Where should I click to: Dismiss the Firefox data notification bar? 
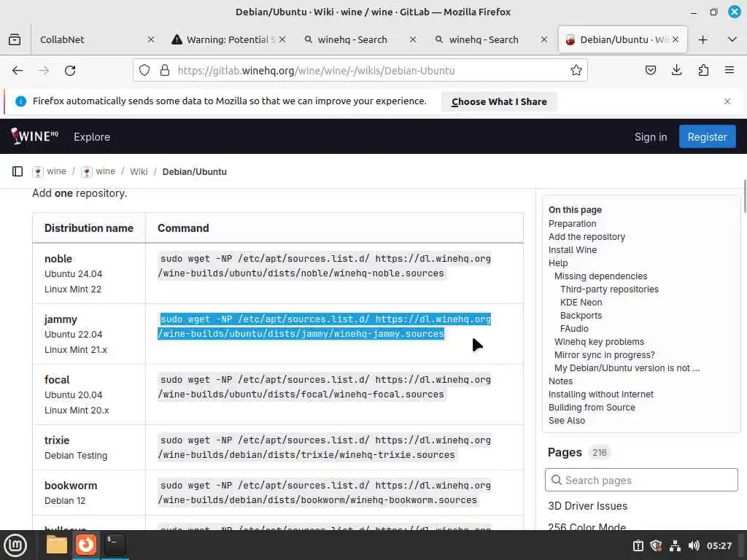(727, 101)
